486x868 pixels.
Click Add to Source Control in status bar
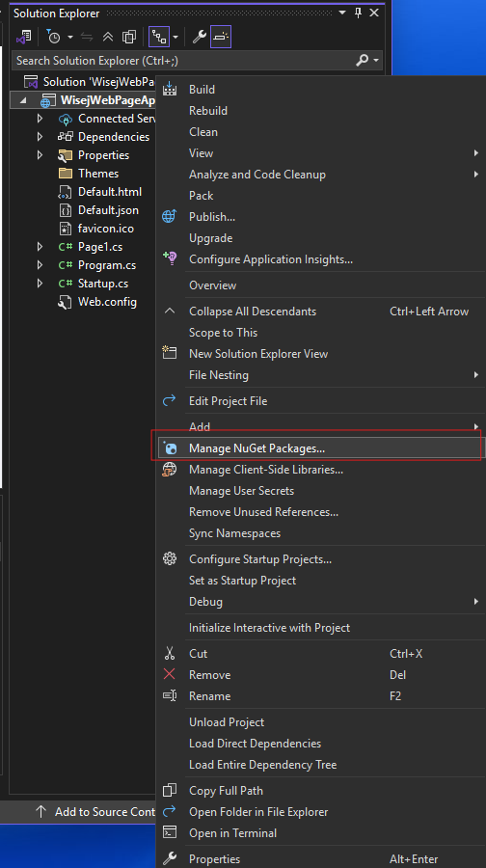tap(95, 811)
